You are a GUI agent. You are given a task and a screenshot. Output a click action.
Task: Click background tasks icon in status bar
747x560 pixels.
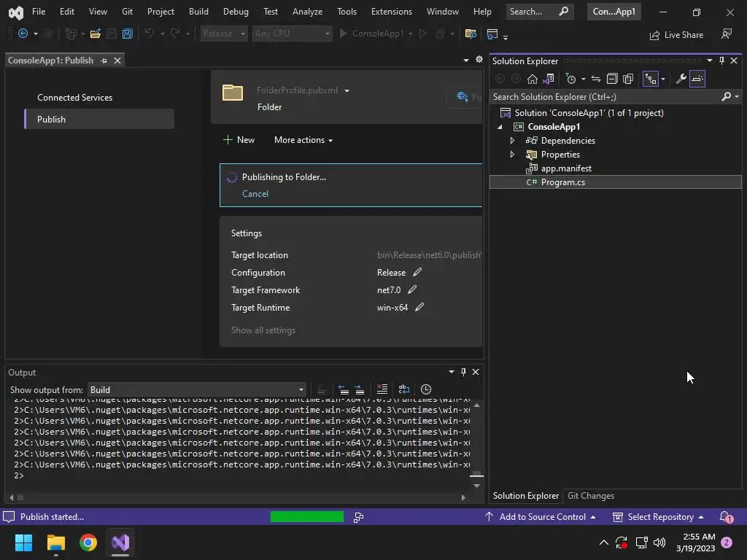[359, 517]
